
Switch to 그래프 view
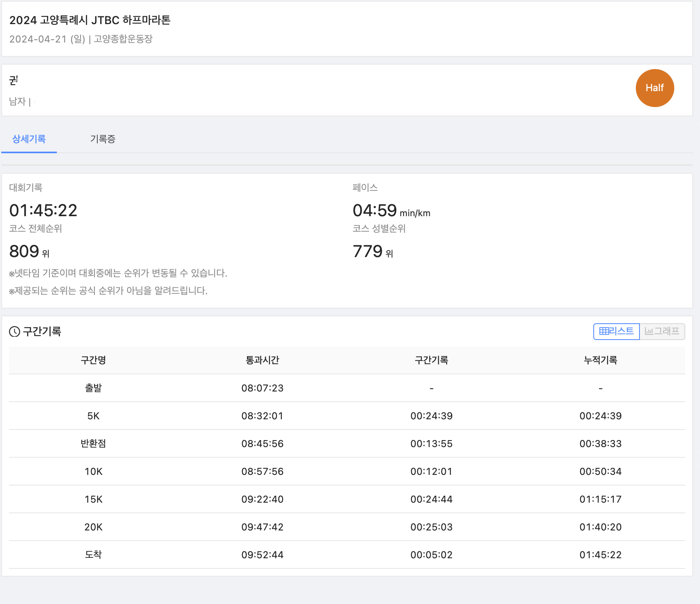click(662, 331)
